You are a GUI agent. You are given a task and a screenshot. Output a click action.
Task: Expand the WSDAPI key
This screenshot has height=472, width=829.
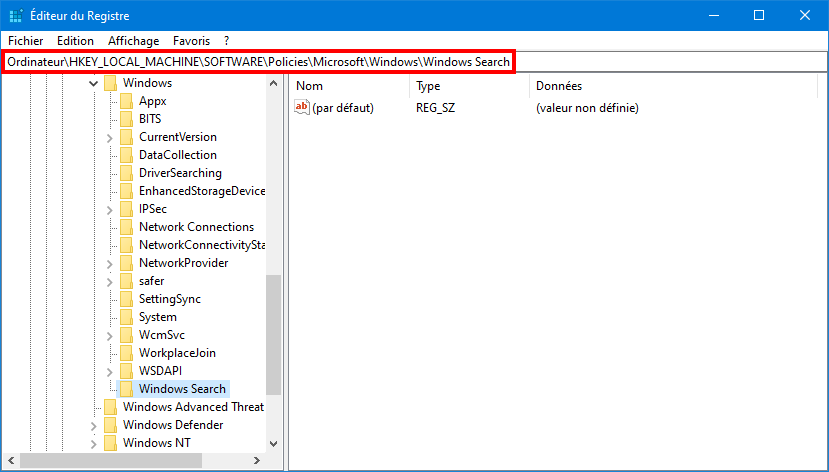tap(109, 372)
